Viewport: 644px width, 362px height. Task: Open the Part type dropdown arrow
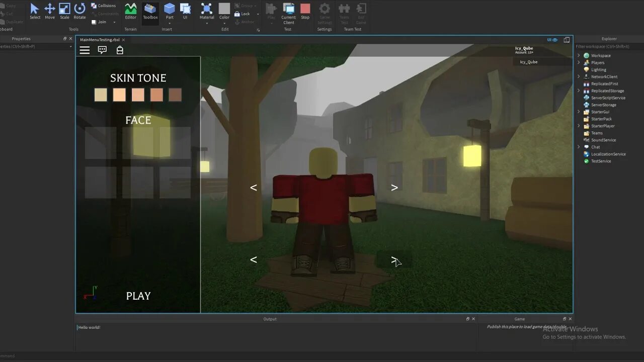[170, 23]
